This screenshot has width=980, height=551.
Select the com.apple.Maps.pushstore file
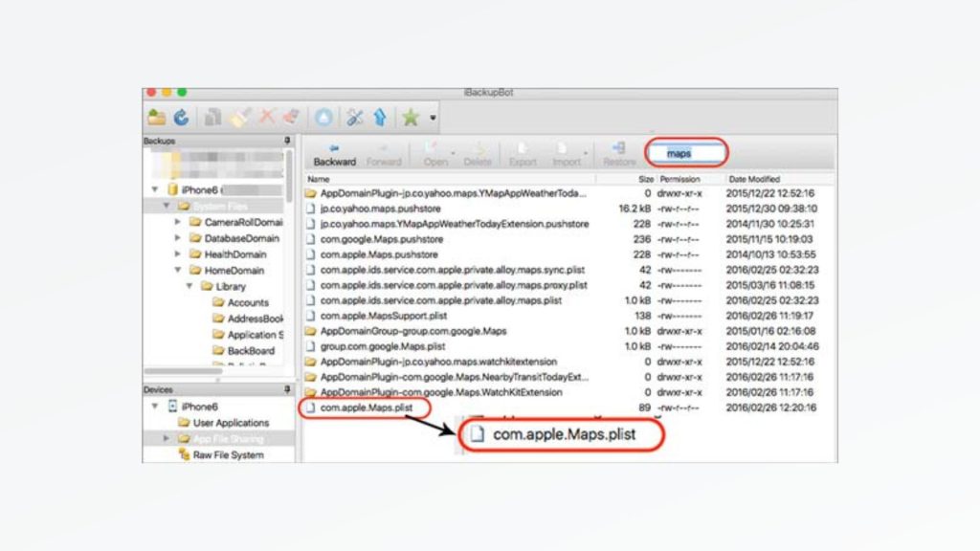click(568, 254)
